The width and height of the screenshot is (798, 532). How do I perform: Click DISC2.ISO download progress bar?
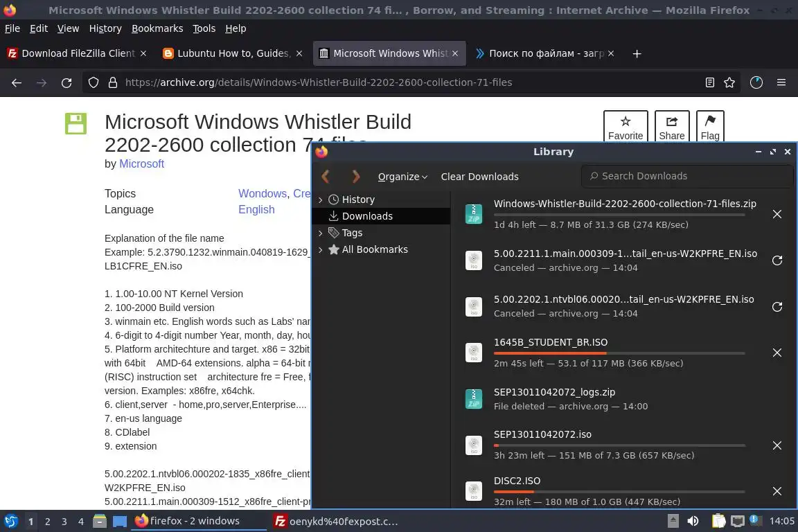pyautogui.click(x=619, y=491)
